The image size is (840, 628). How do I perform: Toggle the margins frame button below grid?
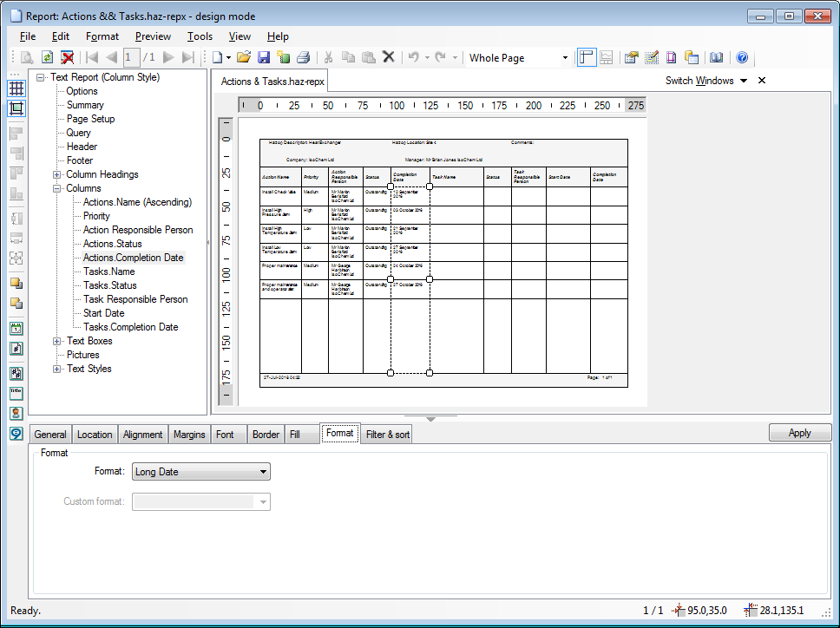tap(16, 109)
